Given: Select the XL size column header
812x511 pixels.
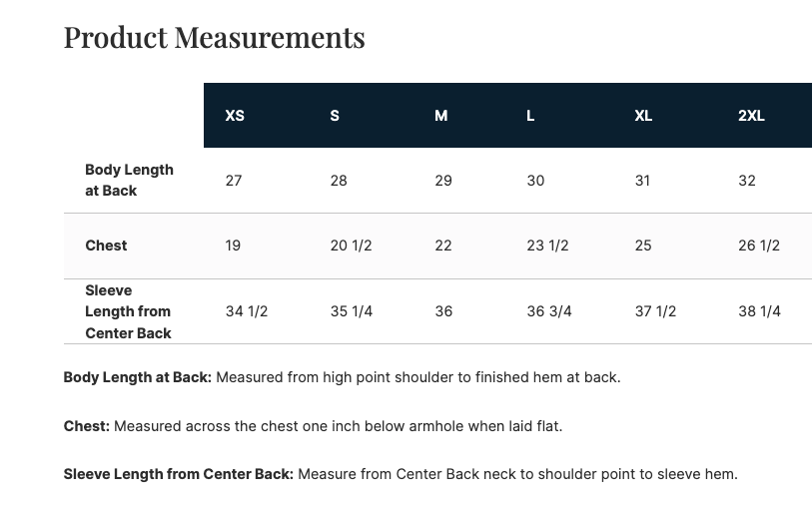Looking at the screenshot, I should (x=643, y=116).
